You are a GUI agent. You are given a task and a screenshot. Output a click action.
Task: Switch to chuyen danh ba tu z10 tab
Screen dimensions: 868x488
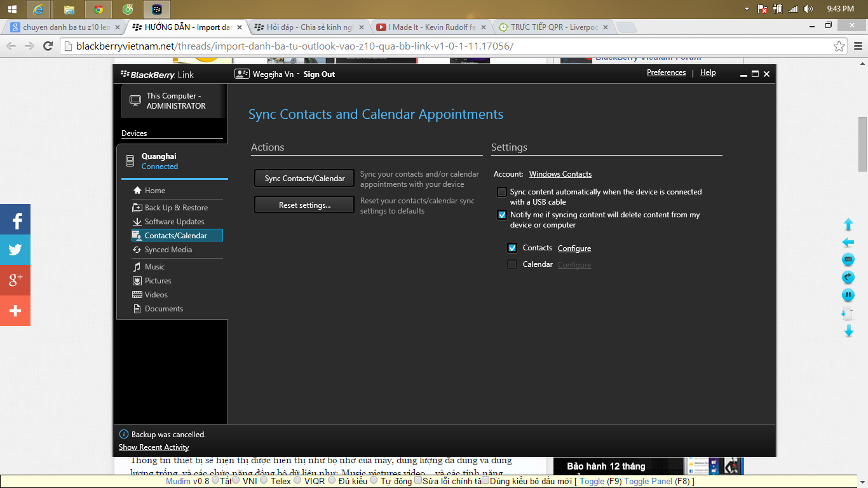(x=63, y=27)
